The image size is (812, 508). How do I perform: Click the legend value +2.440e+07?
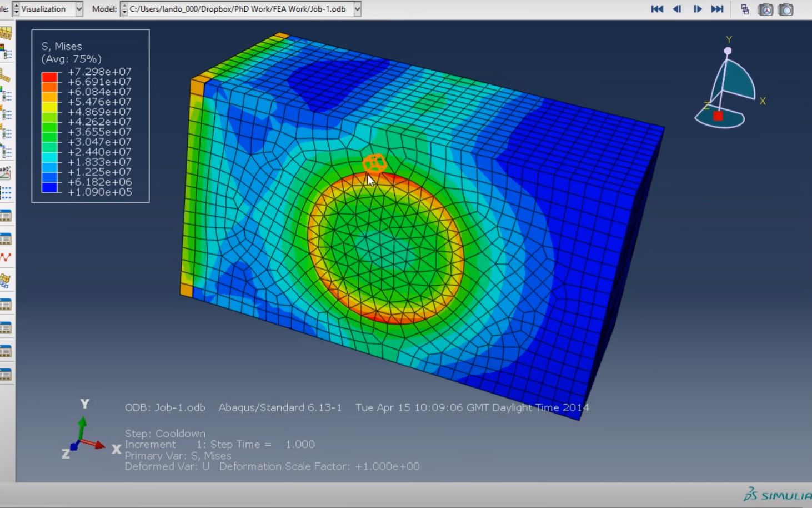pyautogui.click(x=99, y=152)
